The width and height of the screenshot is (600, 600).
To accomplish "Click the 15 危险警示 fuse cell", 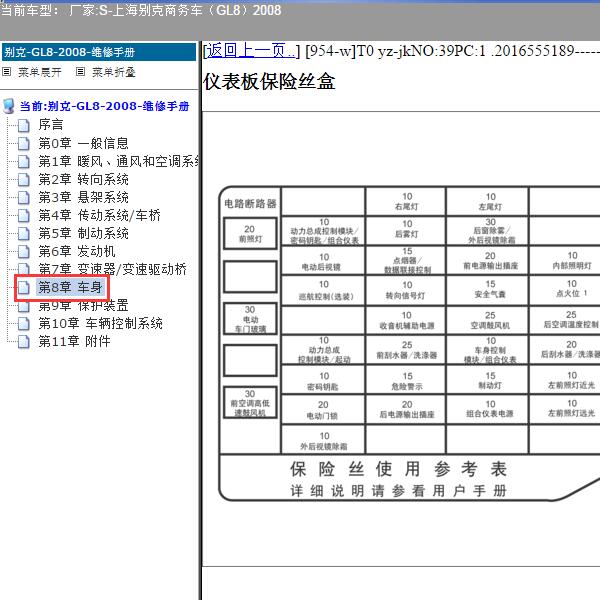I will [406, 380].
